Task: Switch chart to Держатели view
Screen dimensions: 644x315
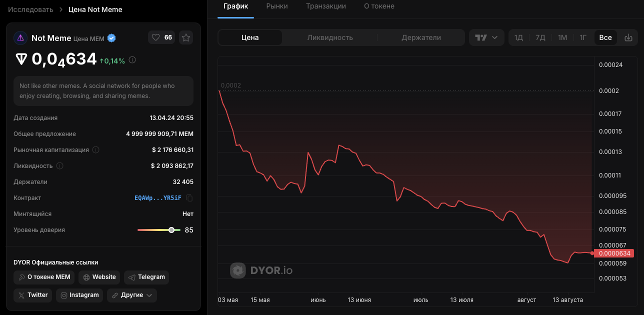Action: pyautogui.click(x=421, y=37)
